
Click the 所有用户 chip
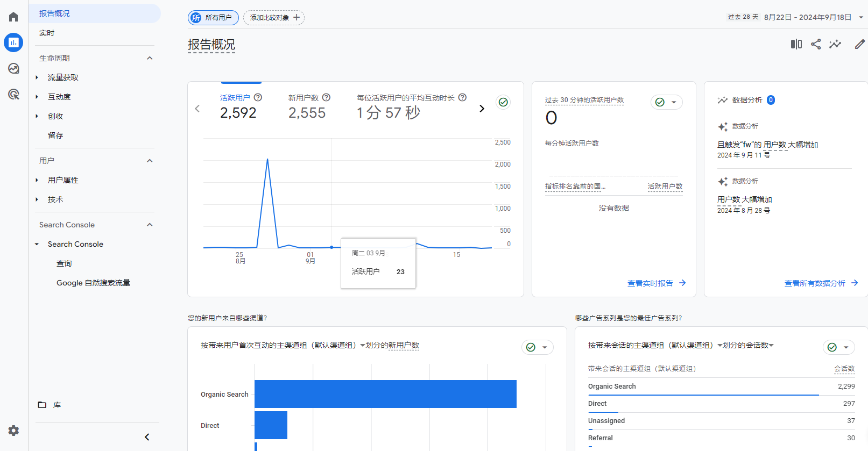point(213,18)
